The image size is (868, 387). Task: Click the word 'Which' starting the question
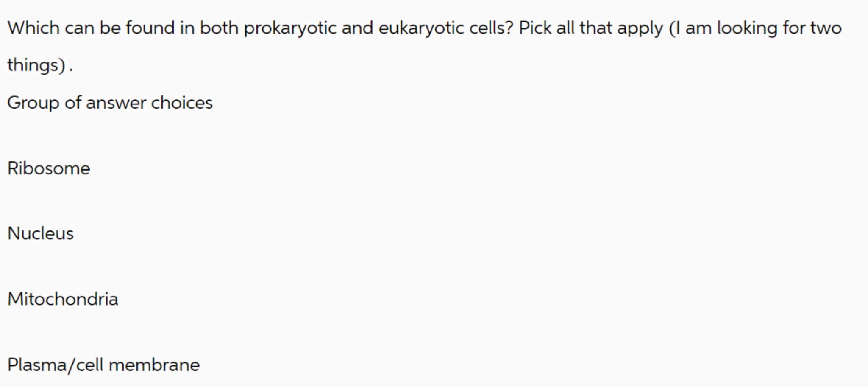pyautogui.click(x=33, y=28)
